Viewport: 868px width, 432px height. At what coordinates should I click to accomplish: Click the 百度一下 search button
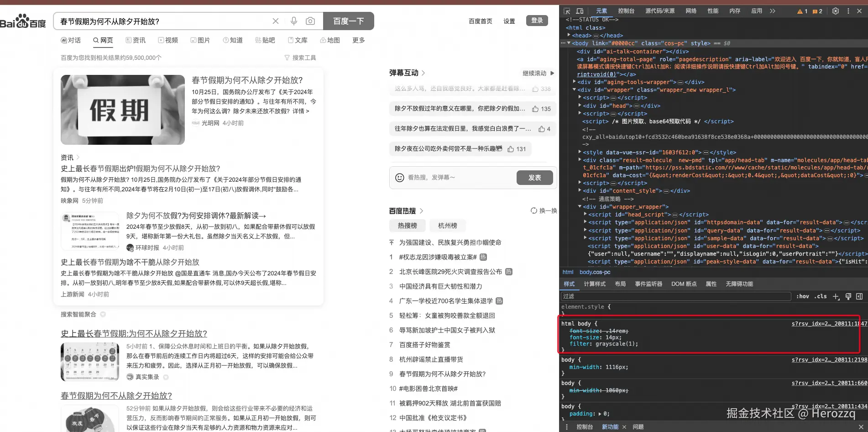(x=349, y=21)
